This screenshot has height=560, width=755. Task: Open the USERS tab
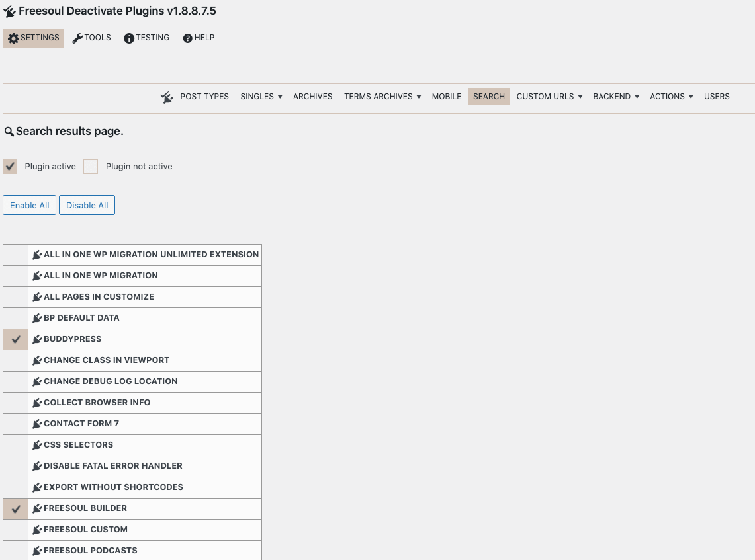pos(717,97)
